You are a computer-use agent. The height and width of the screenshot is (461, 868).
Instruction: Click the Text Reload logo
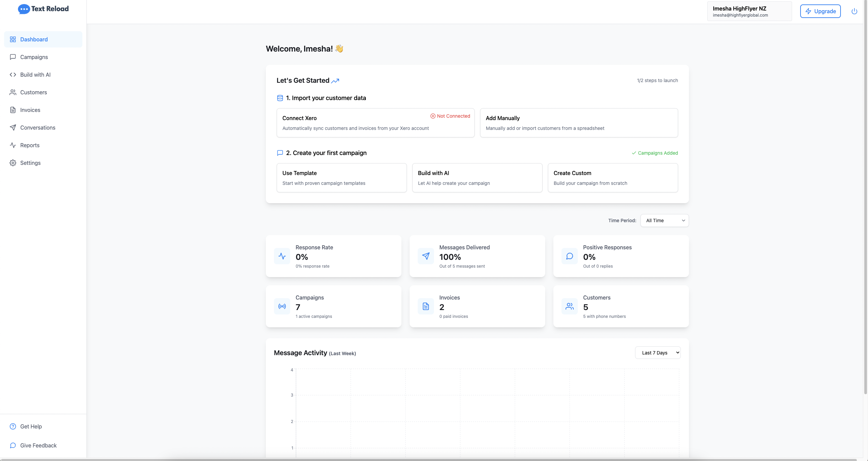43,9
